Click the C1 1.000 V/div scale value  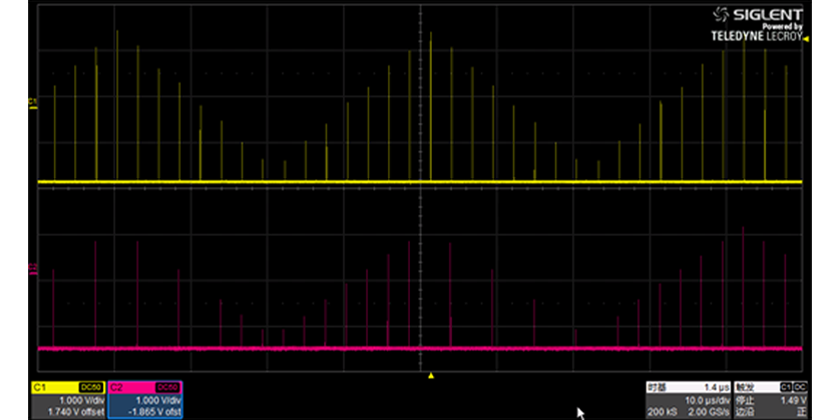pyautogui.click(x=76, y=399)
